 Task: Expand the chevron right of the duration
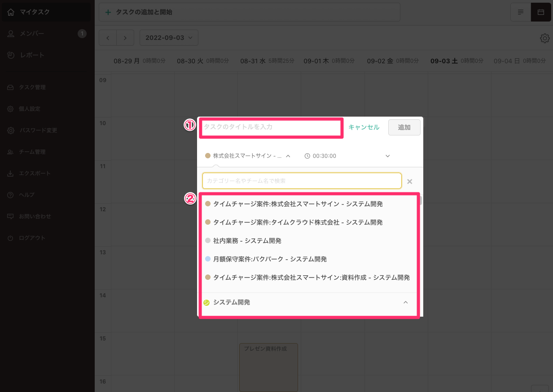pyautogui.click(x=388, y=156)
